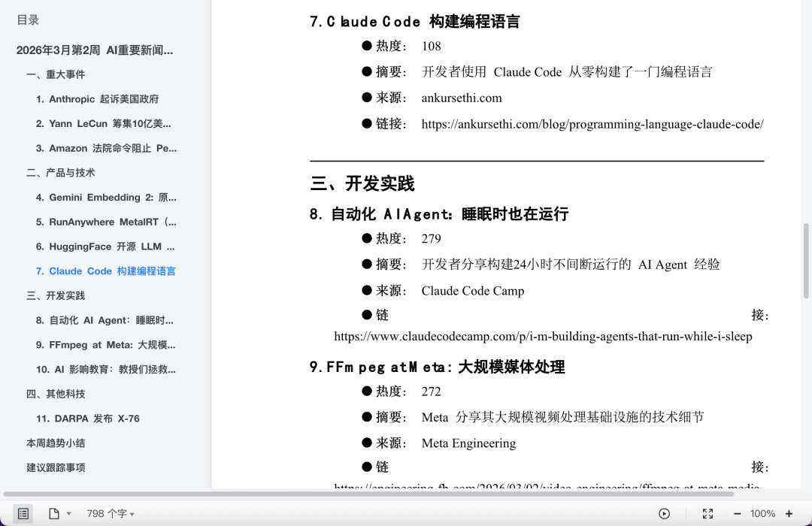Click summary about 24小时不间断运行的 AI Agent

(571, 265)
